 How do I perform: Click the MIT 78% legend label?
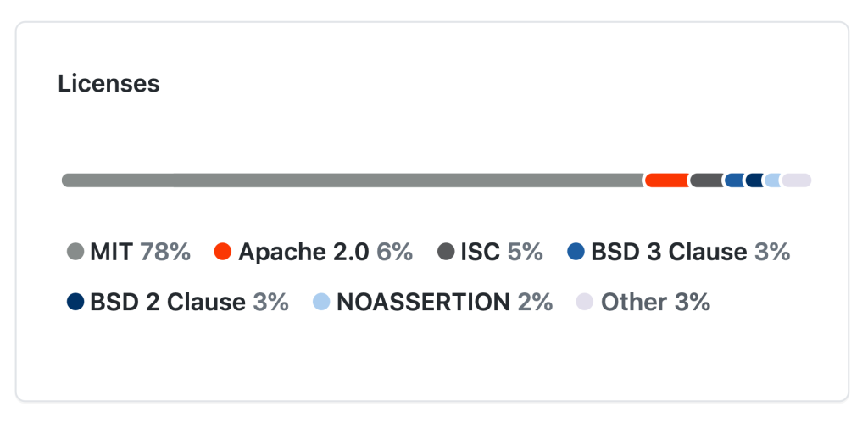140,252
